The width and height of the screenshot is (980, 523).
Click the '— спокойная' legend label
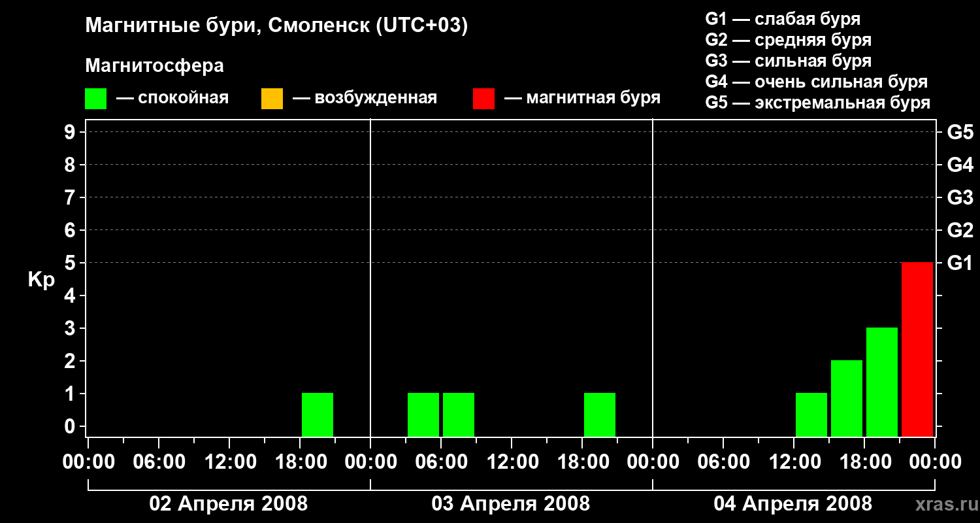172,99
